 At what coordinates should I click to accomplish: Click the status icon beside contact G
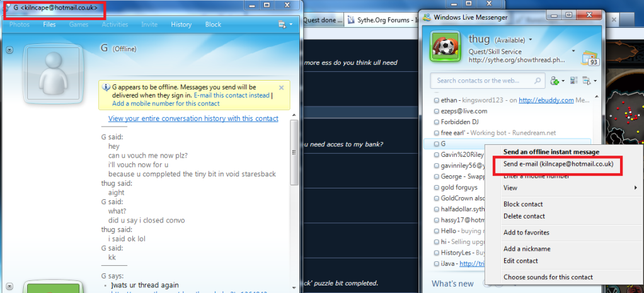point(437,144)
